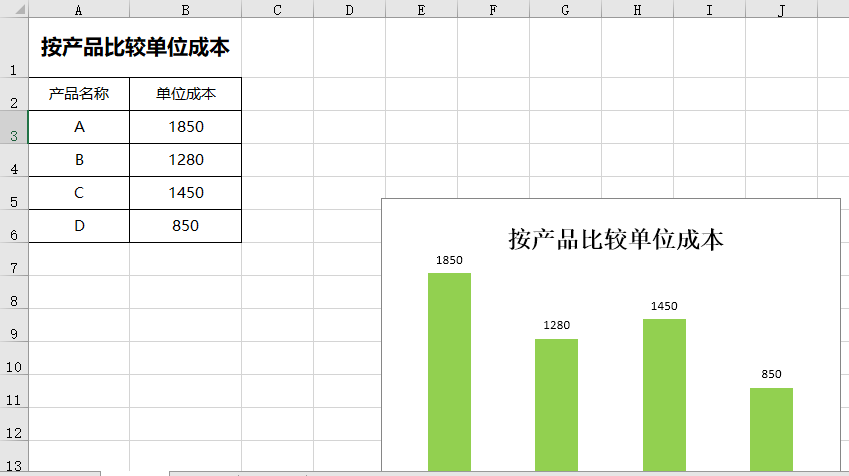Click the 1850 data label on chart
Viewport: 849px width, 476px height.
[449, 260]
